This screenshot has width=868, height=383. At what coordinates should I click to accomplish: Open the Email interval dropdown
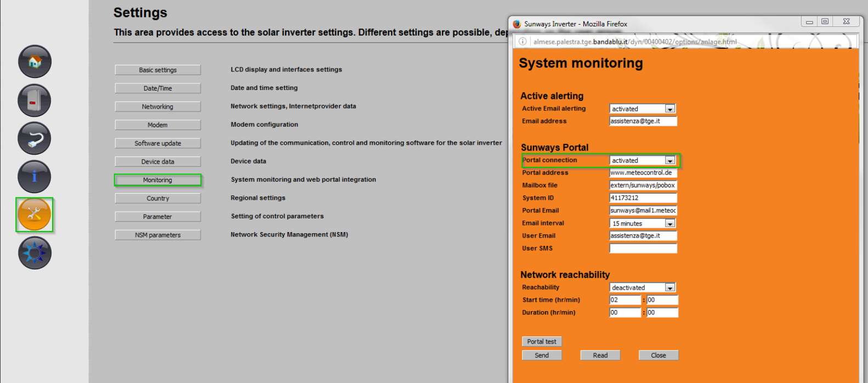643,223
